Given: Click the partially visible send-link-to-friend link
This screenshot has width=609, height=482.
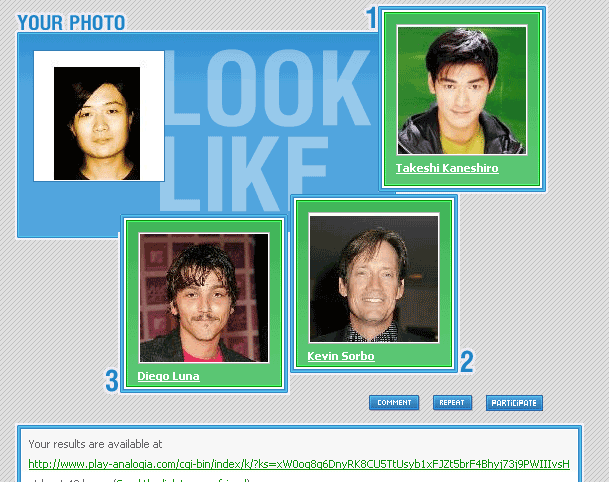Looking at the screenshot, I should [x=182, y=480].
